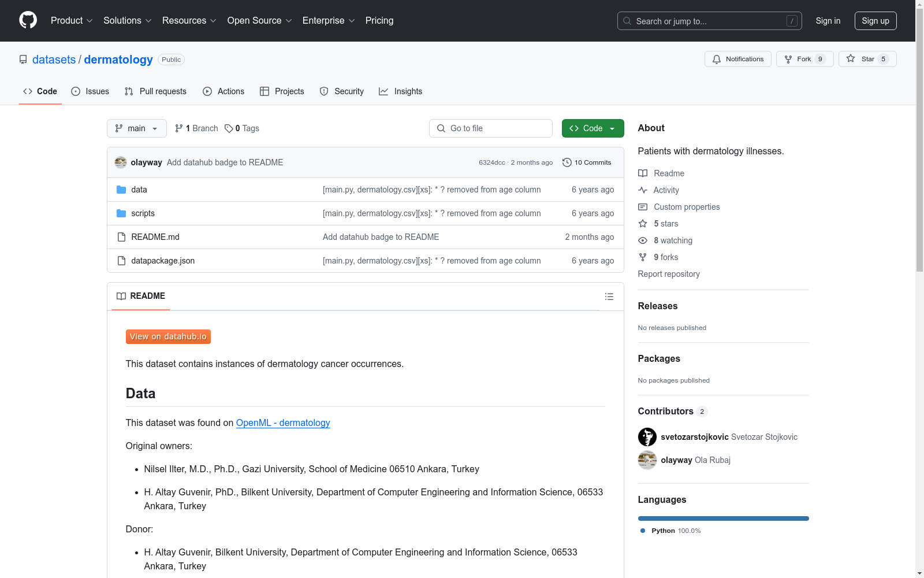Viewport: 924px width, 578px height.
Task: Click the datasets owner link
Action: tap(54, 60)
